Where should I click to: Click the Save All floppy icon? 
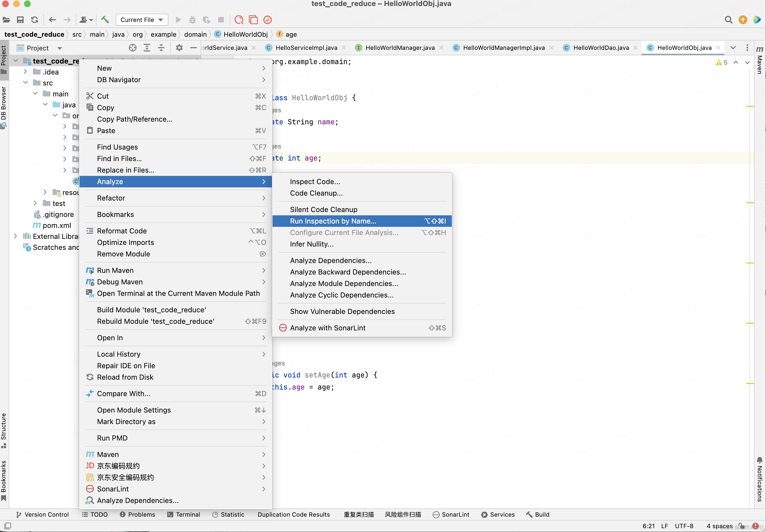[x=20, y=20]
